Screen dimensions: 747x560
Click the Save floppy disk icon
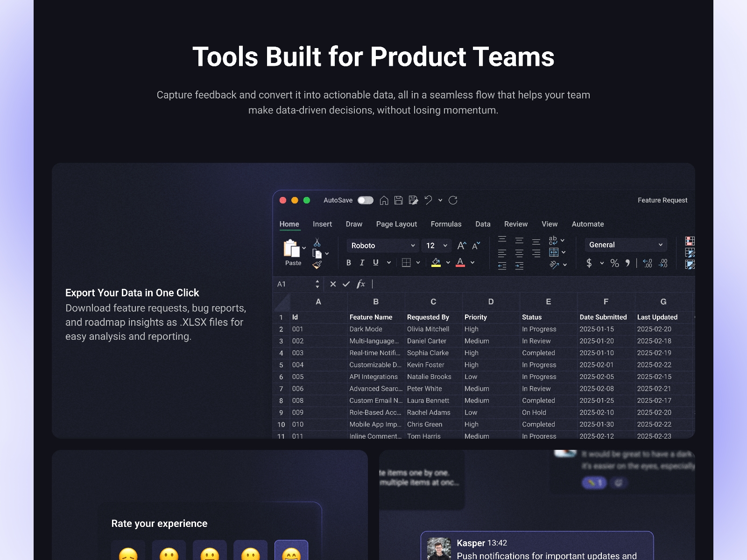(398, 200)
